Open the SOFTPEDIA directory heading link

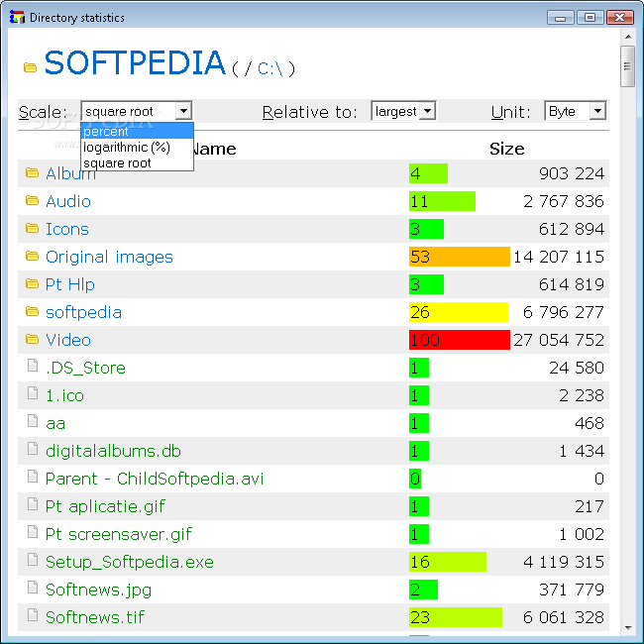point(135,62)
